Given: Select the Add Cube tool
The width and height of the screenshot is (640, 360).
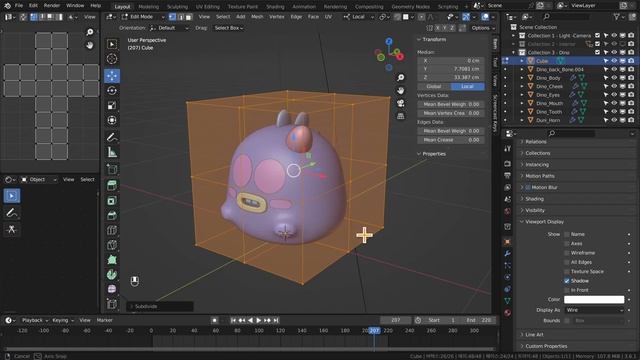Looking at the screenshot, I should point(112,169).
